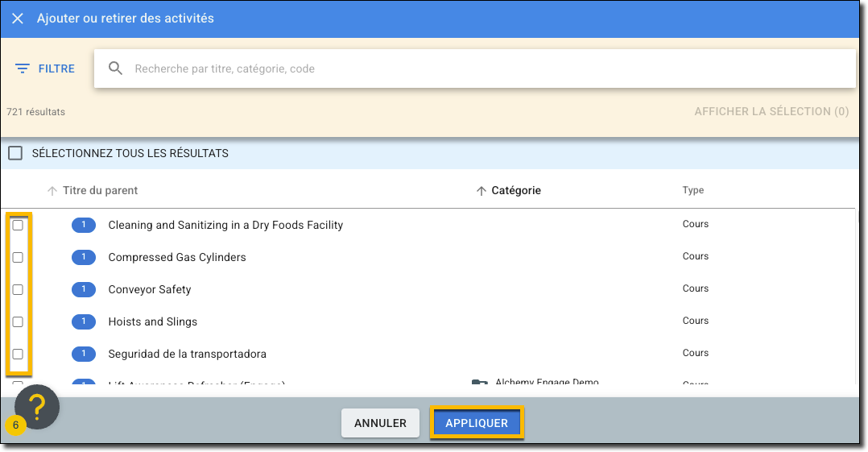Open the yellow question mark help button
This screenshot has height=452, width=868.
point(37,407)
